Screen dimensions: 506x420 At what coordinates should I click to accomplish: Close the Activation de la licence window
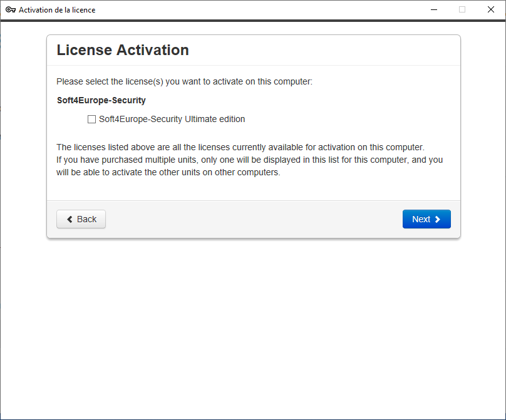coord(491,9)
